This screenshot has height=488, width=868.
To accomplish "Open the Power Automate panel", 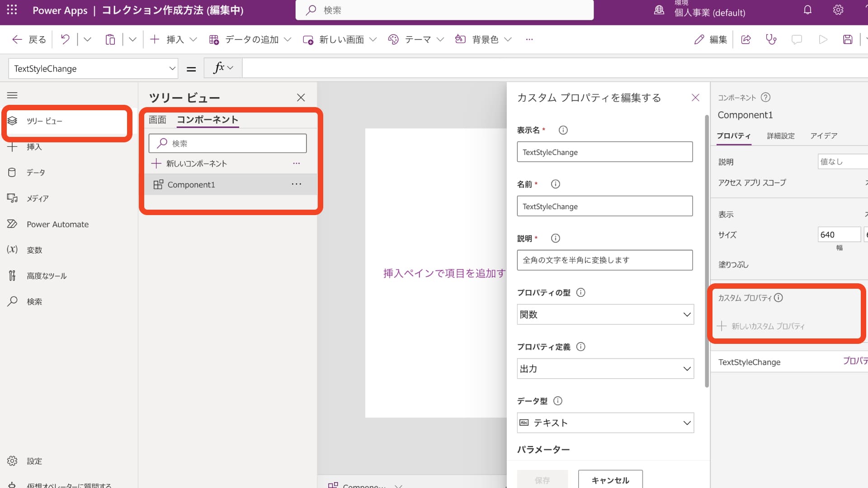I will [x=58, y=224].
